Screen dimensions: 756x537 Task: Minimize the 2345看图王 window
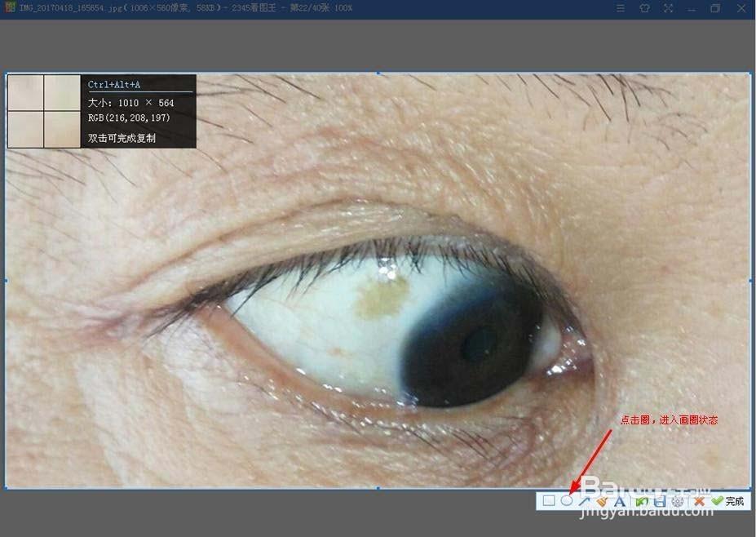pos(692,8)
